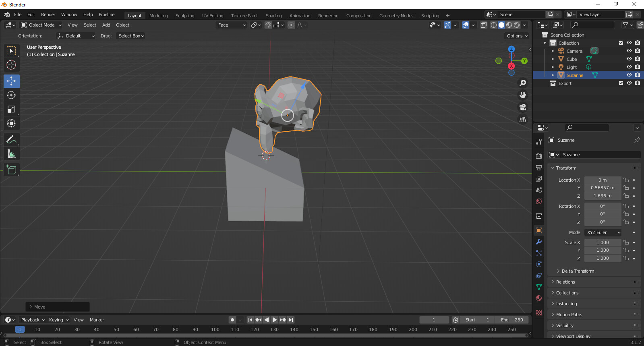The height and width of the screenshot is (346, 644).
Task: Activate the Rotate tool
Action: pyautogui.click(x=11, y=95)
